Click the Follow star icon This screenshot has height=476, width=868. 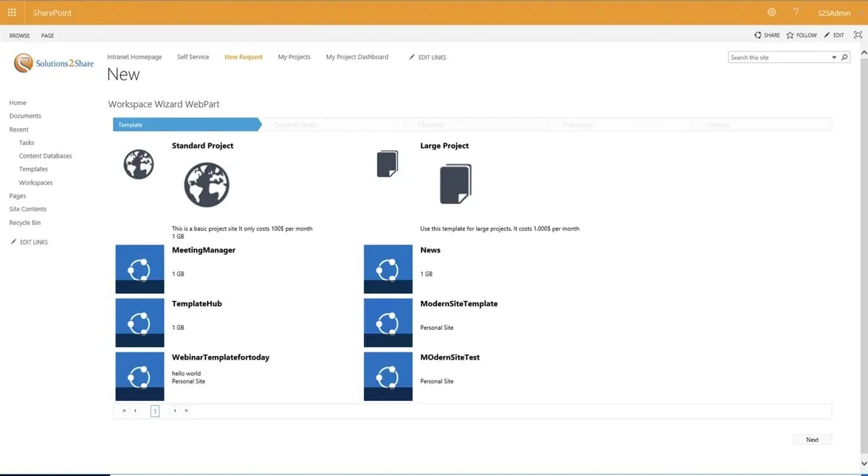790,35
